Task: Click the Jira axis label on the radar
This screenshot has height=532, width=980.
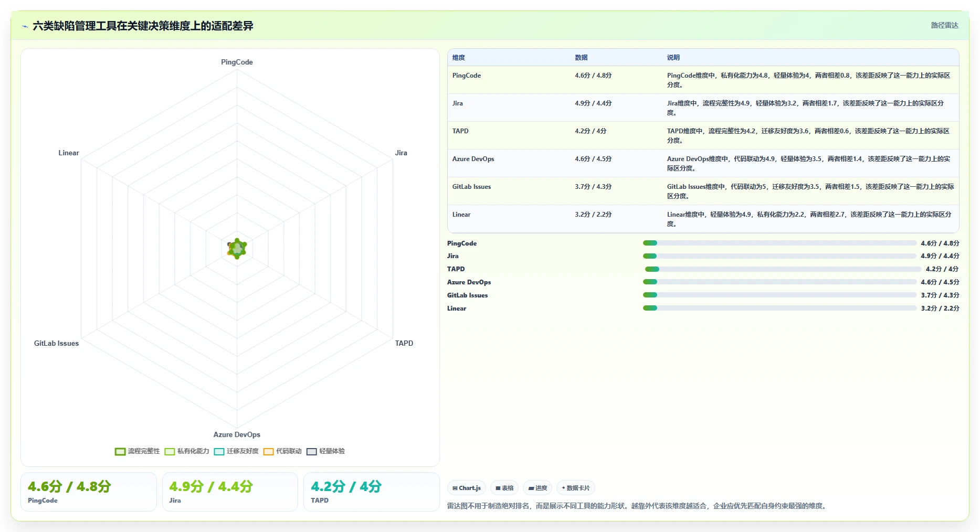Action: [x=401, y=153]
